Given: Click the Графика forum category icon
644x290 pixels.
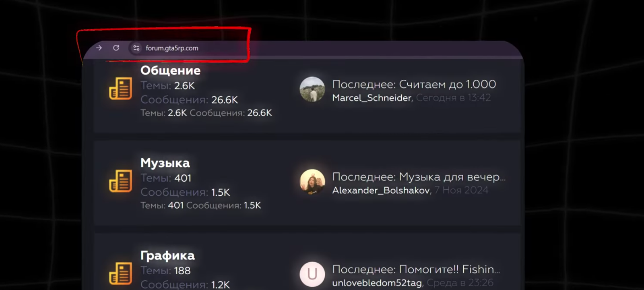Looking at the screenshot, I should click(x=120, y=273).
